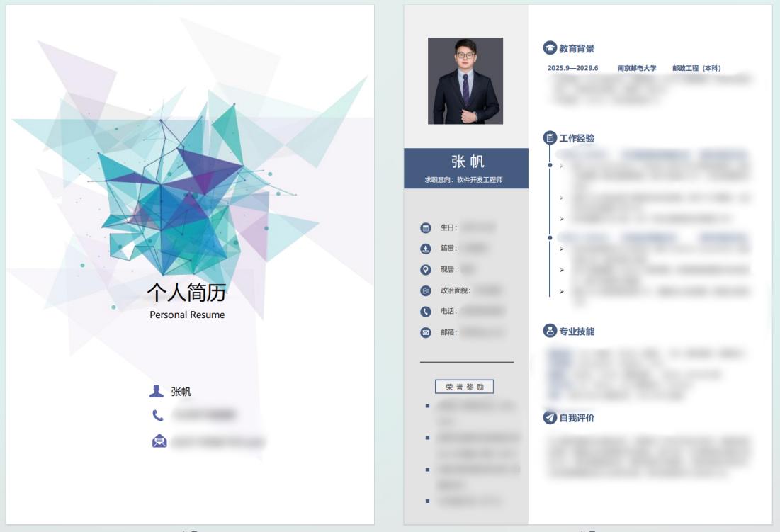Click the 政治面貌 icon in the sidebar

pyautogui.click(x=425, y=290)
